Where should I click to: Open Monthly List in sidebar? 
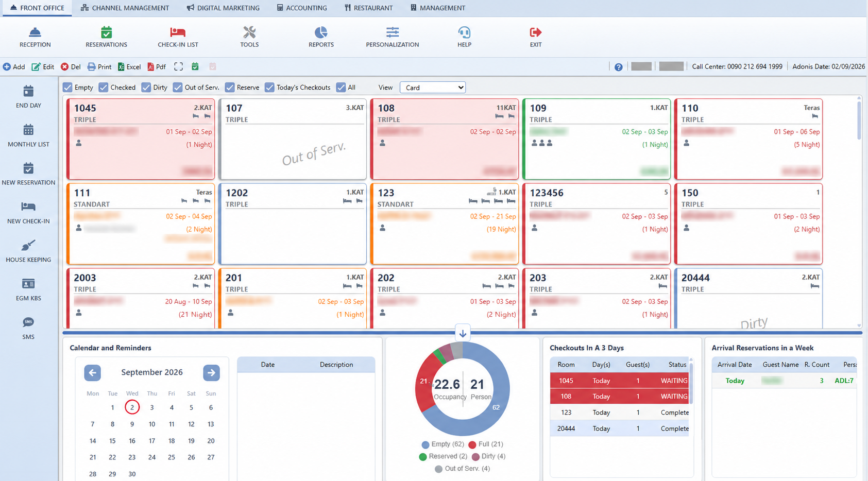[28, 135]
